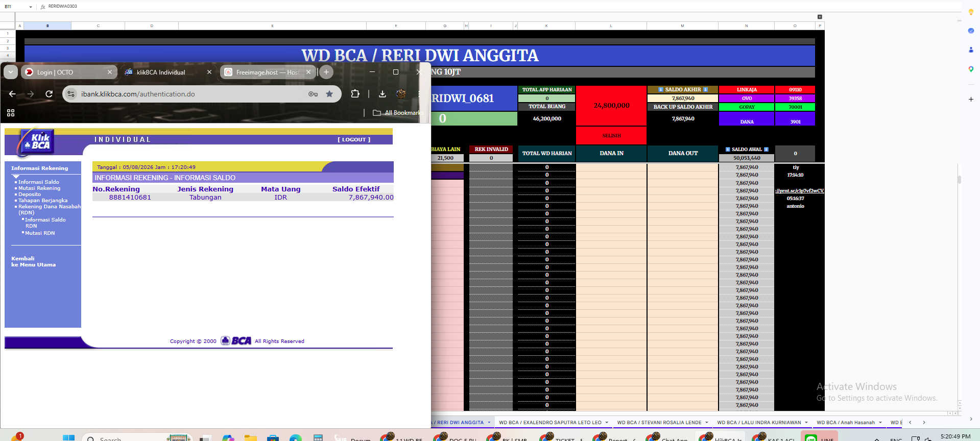Open Deposito in sidebar menu

pyautogui.click(x=30, y=194)
